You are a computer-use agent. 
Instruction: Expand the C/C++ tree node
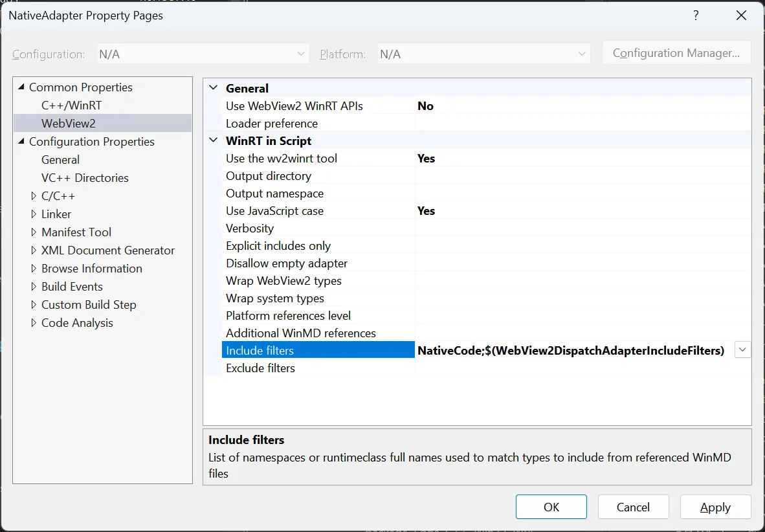point(33,195)
